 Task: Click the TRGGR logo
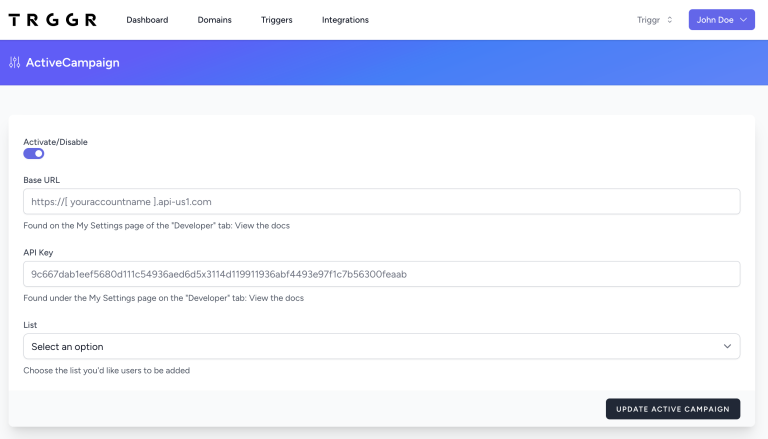click(x=52, y=20)
